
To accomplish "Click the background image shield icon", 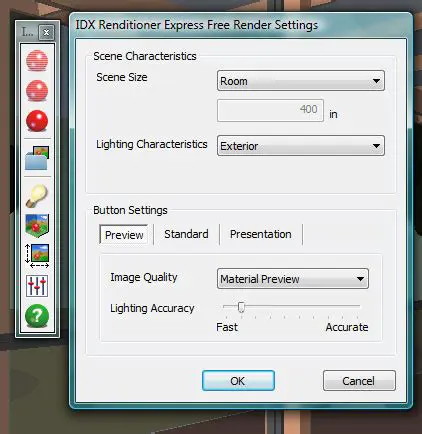I will pos(37,225).
